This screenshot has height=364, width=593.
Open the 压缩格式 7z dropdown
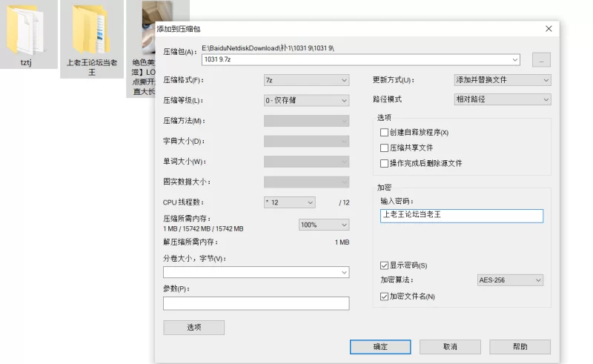306,80
